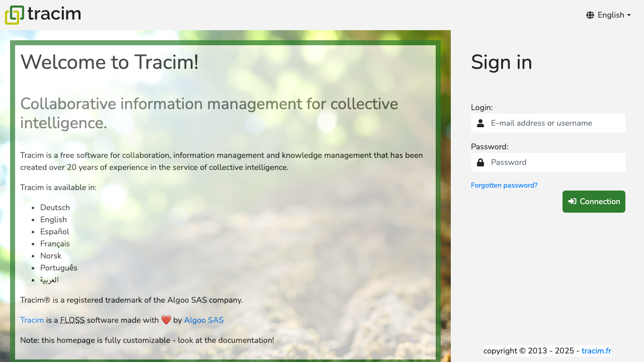Screen dimensions: 644x362
Task: Click the Tracim logo in the header
Action: 43,15
